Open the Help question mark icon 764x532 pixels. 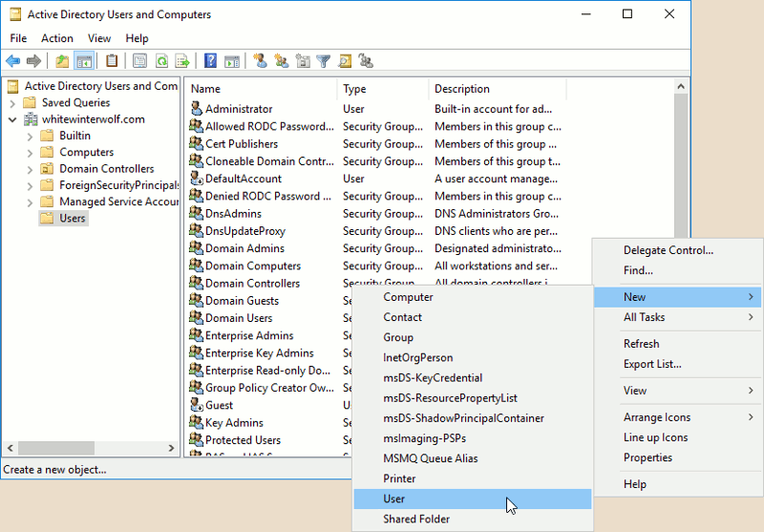tap(210, 61)
